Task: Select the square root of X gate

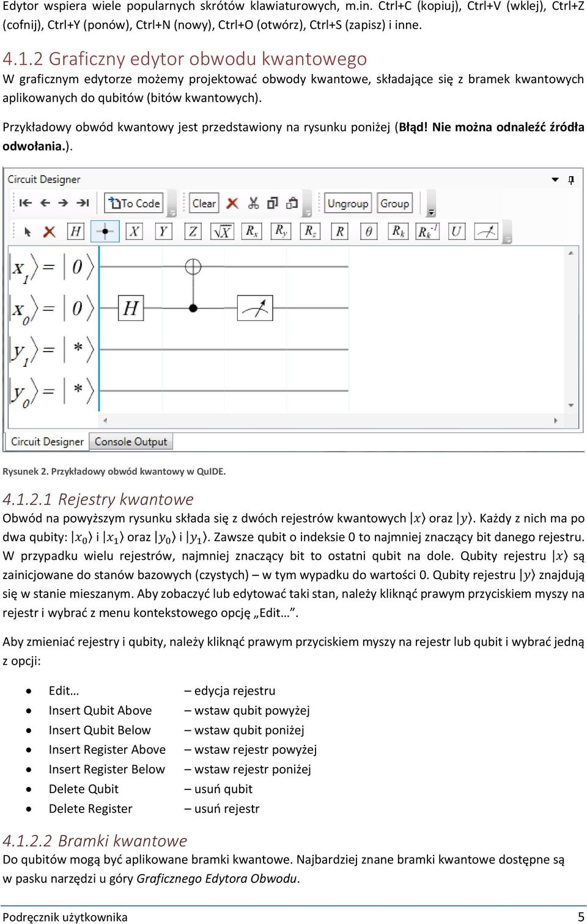Action: (x=222, y=232)
